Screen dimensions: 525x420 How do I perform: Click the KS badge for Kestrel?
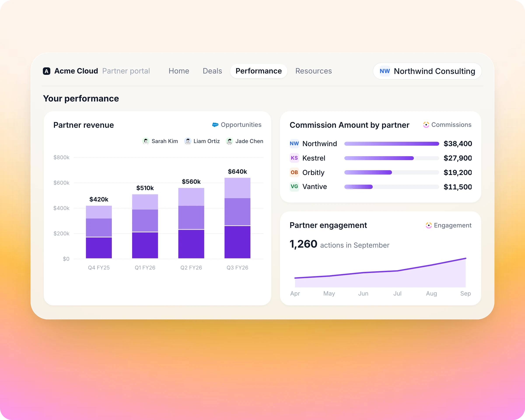point(294,158)
